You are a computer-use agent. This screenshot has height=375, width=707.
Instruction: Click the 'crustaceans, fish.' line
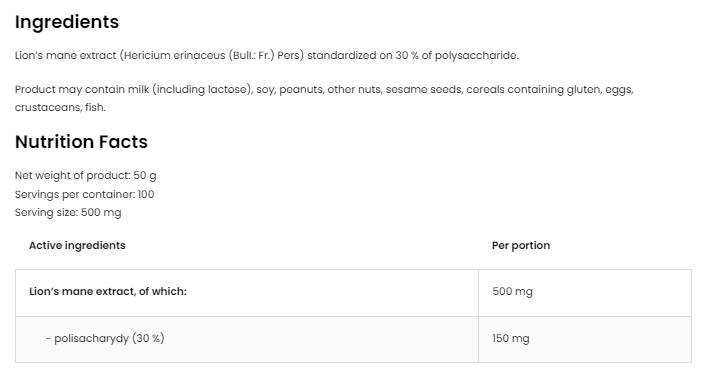click(x=60, y=107)
